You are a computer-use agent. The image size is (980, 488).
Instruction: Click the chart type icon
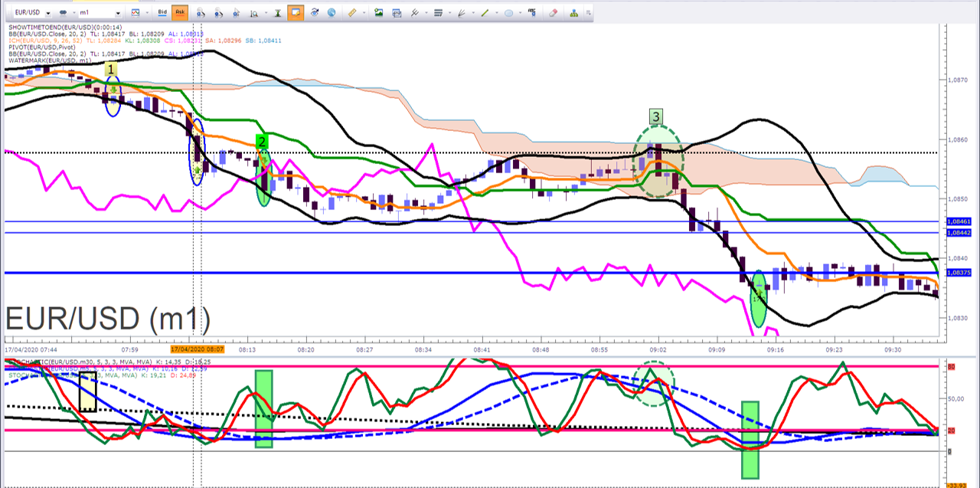pos(136,13)
